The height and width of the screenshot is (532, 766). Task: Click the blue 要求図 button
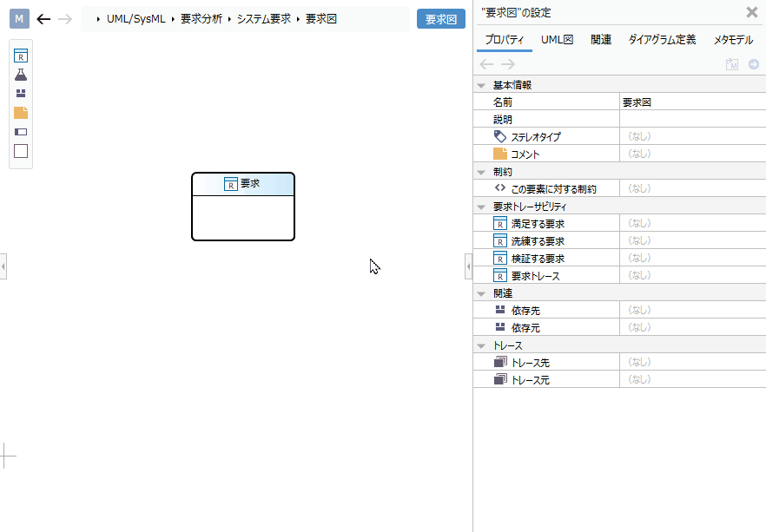[x=440, y=19]
